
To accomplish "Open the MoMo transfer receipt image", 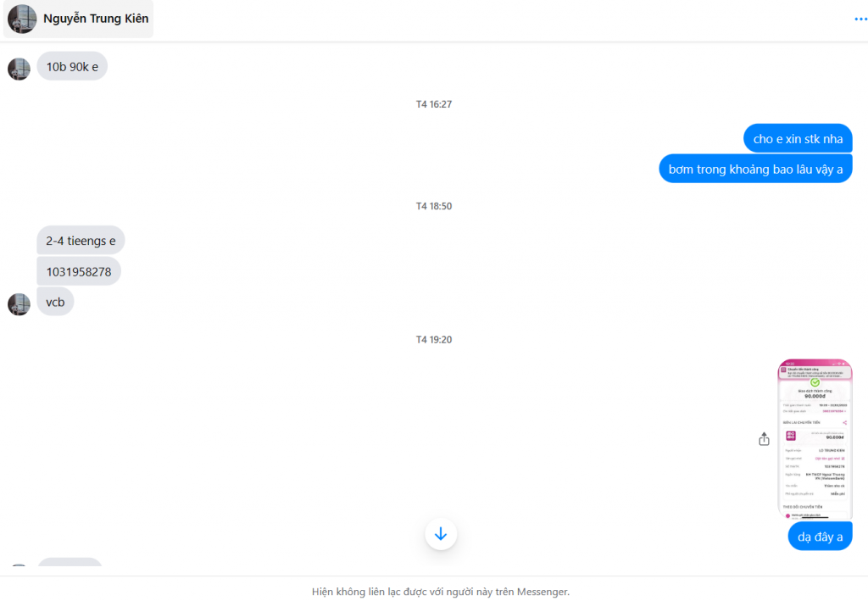I will (x=815, y=439).
